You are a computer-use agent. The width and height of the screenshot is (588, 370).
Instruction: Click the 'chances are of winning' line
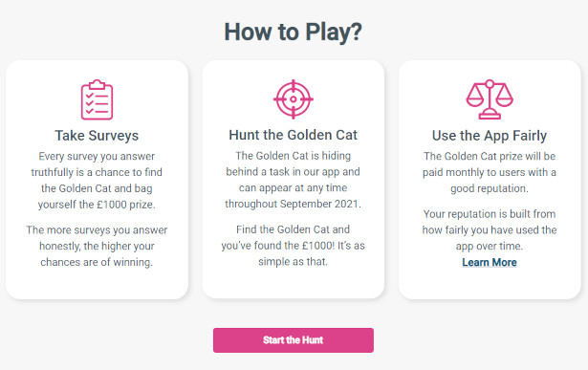(x=97, y=262)
